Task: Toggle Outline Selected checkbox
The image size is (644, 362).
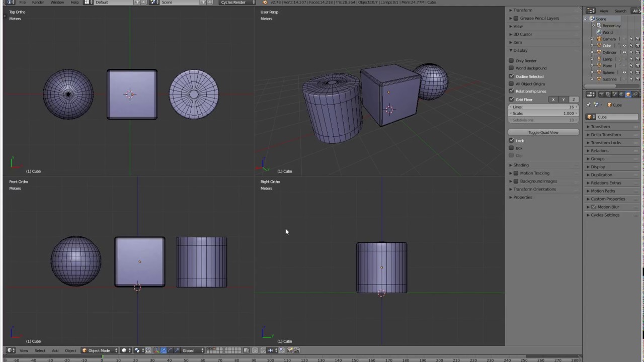Action: [x=511, y=76]
